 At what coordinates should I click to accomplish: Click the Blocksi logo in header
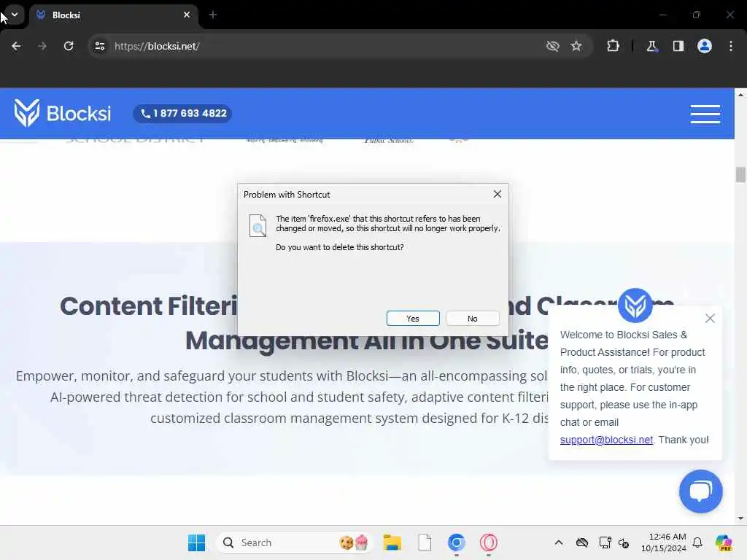[x=63, y=113]
